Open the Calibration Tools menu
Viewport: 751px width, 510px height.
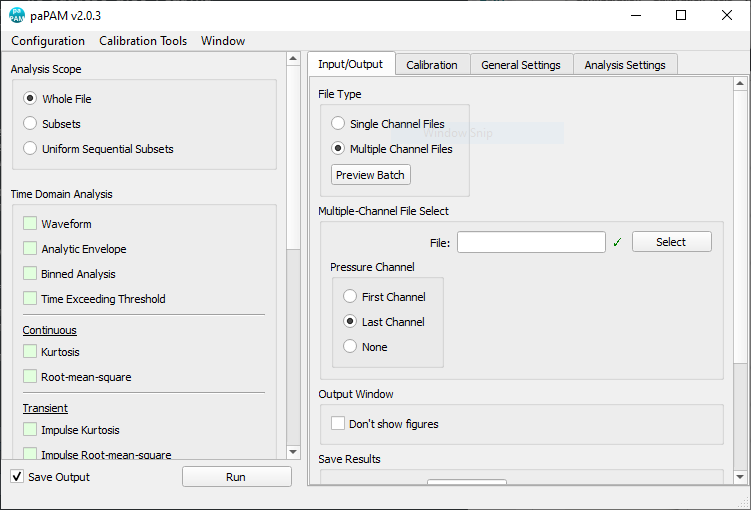click(143, 41)
